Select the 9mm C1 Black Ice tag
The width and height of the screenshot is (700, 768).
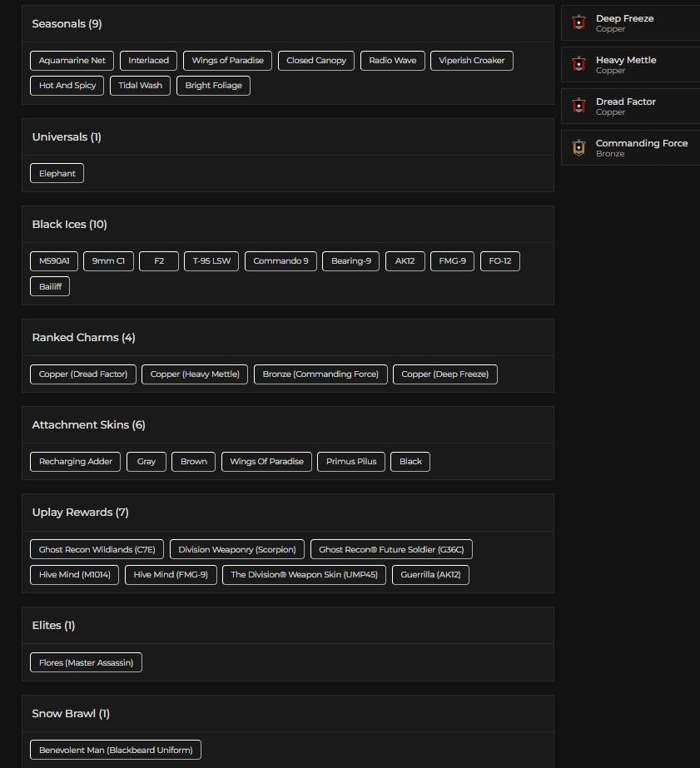point(108,261)
